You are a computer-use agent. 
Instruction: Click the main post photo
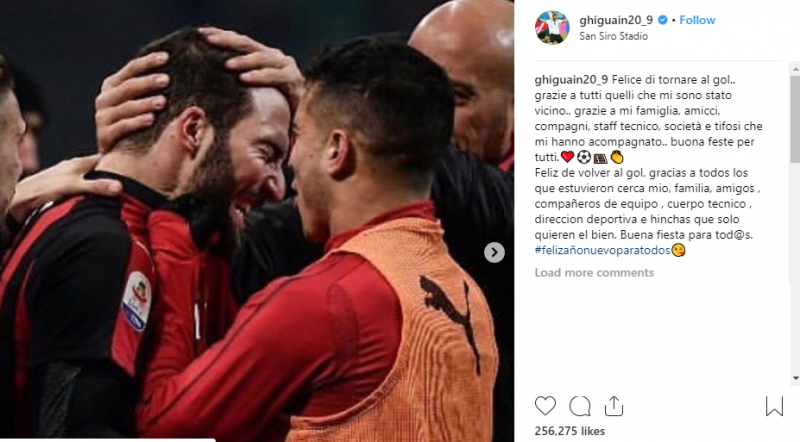click(257, 221)
